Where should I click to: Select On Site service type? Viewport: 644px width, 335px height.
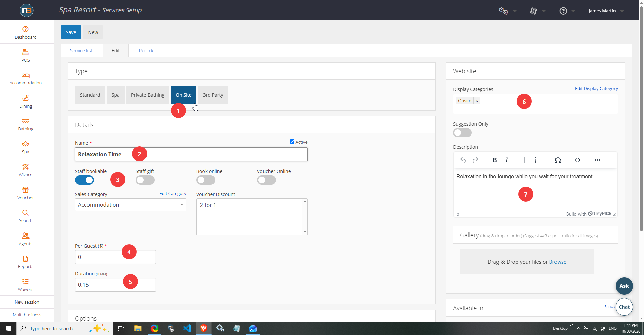click(x=183, y=95)
